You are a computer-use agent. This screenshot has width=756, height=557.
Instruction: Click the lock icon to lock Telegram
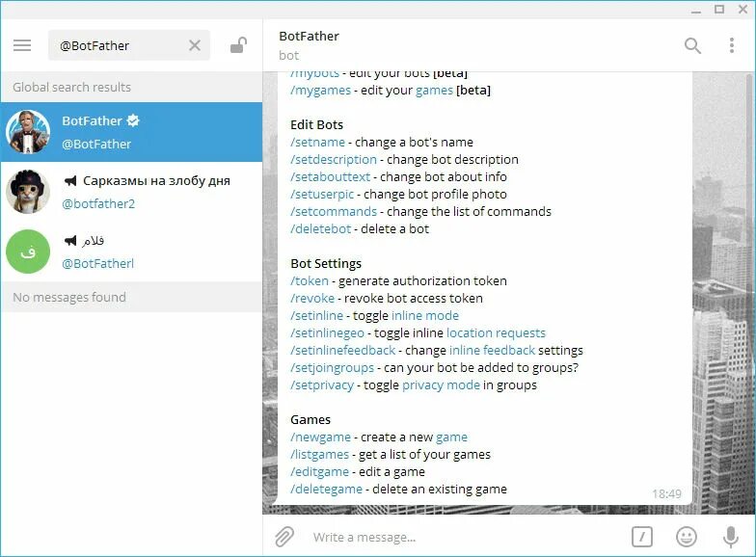(x=239, y=45)
